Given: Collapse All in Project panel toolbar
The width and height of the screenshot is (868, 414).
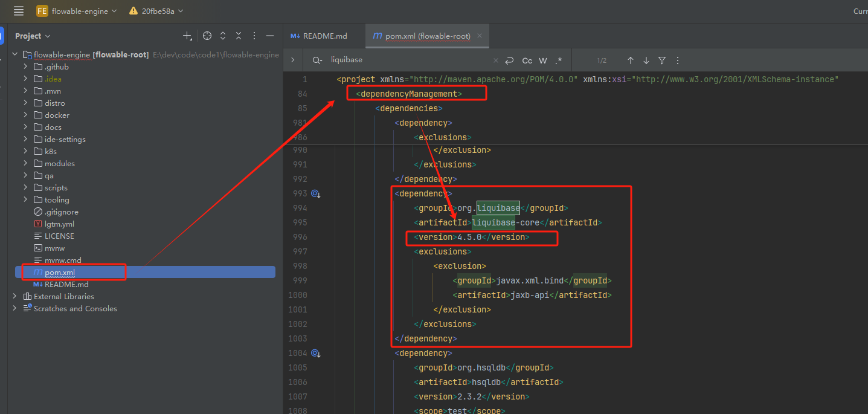Looking at the screenshot, I should click(239, 36).
